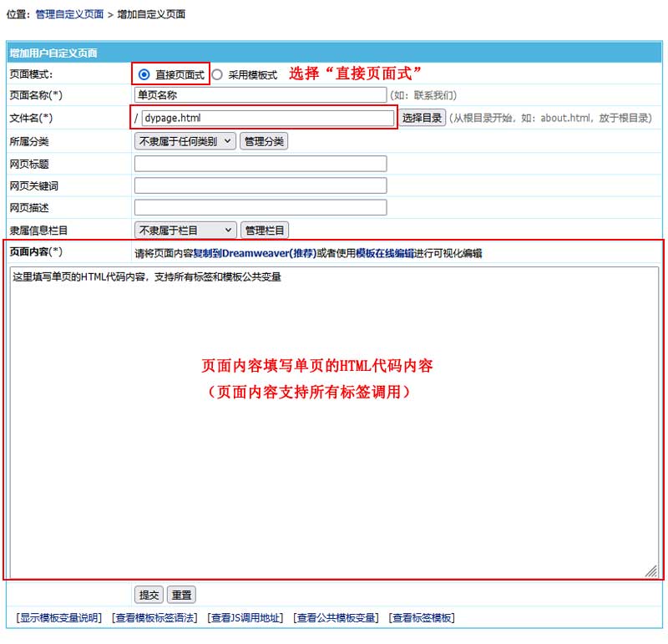Select the 直接页面式 radio button

point(144,74)
